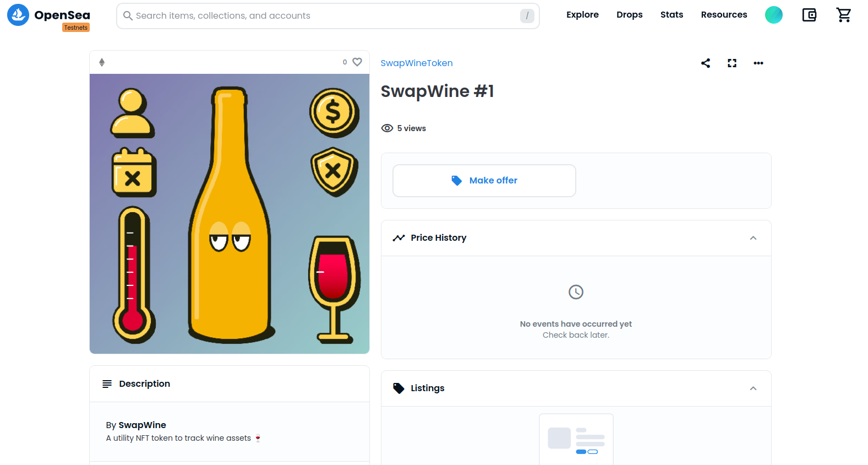Focus the search items input field
This screenshot has height=465, width=868.
[327, 16]
